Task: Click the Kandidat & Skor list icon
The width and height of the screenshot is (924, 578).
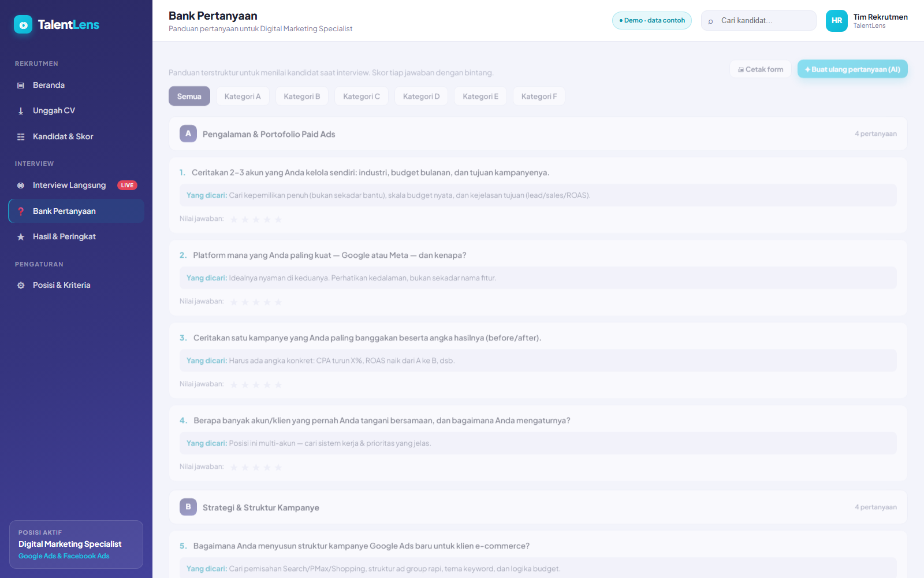Action: click(x=21, y=137)
